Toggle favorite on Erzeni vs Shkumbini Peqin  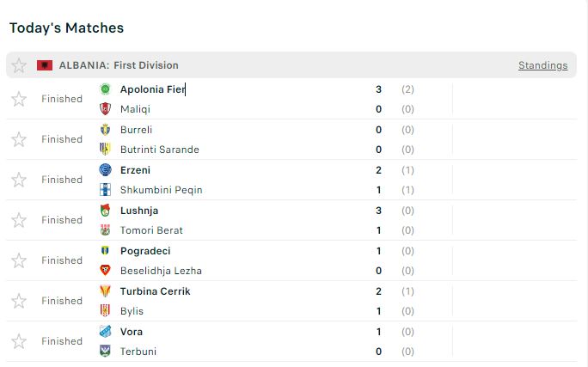[x=19, y=180]
